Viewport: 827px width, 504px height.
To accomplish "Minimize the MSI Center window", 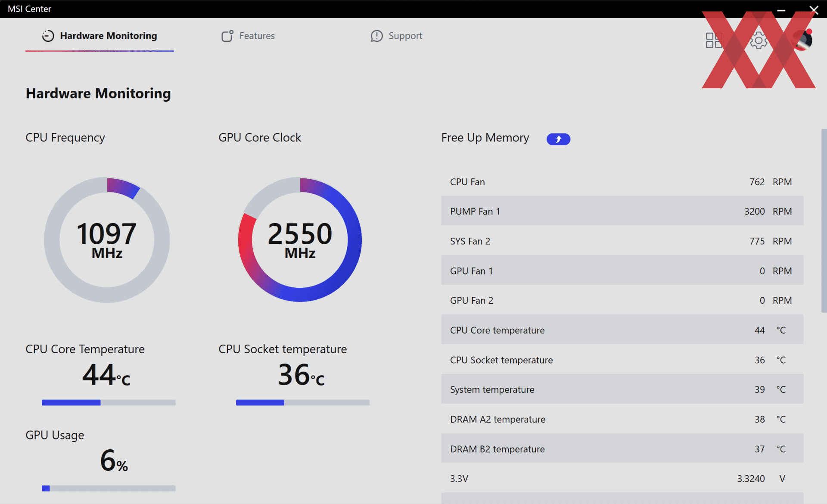I will tap(781, 9).
